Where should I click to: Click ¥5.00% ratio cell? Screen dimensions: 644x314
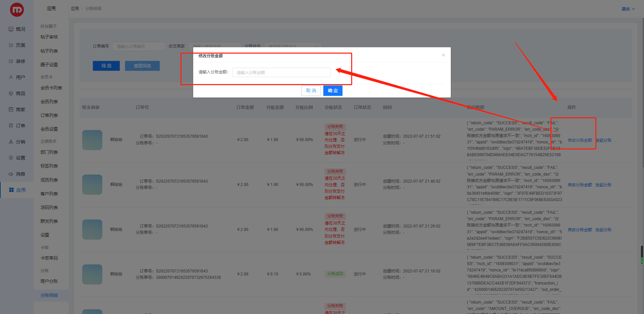tap(304, 274)
